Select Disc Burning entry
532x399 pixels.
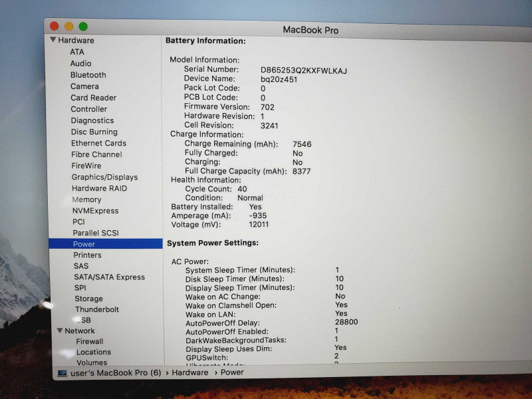pyautogui.click(x=94, y=132)
